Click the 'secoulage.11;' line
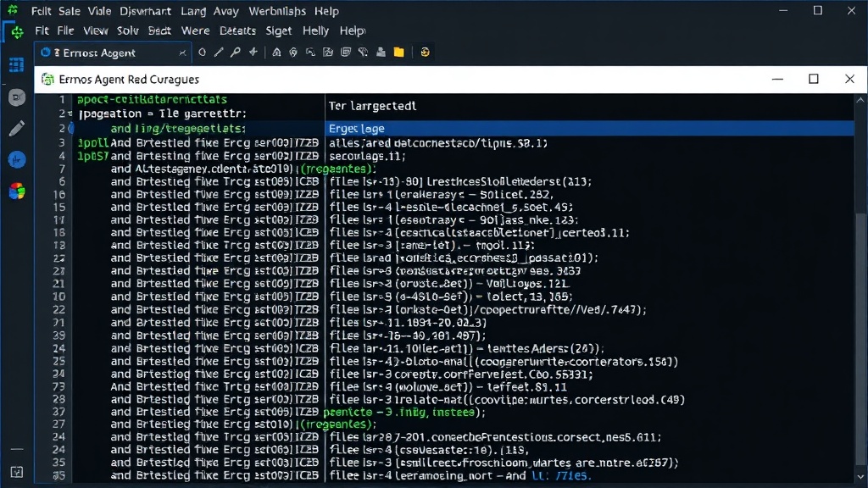 [368, 156]
